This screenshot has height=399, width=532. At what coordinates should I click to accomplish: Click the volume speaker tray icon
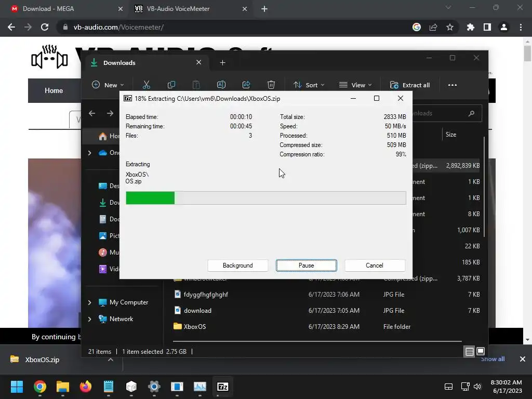point(477,387)
